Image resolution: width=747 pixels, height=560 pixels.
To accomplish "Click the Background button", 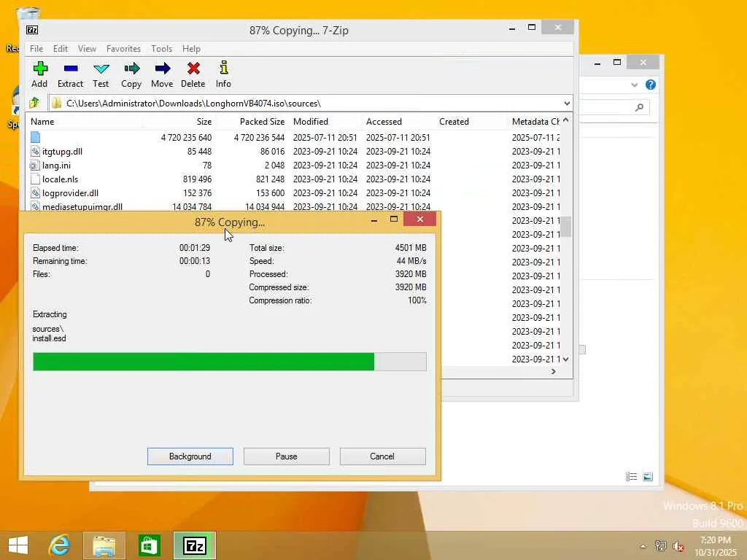I will pos(190,456).
